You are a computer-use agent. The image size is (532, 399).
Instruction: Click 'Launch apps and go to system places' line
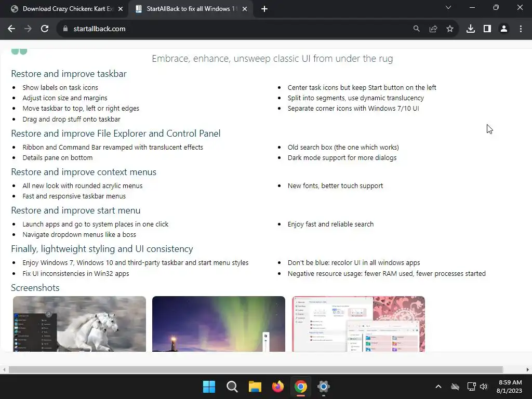point(96,224)
